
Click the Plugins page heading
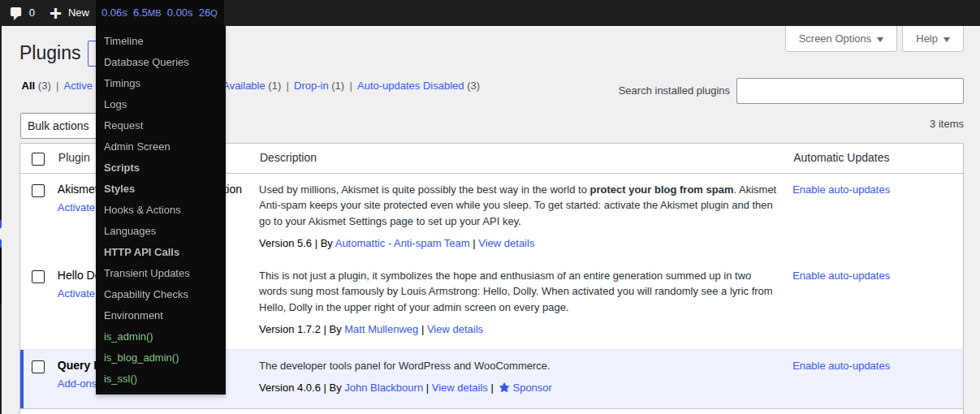pos(50,54)
